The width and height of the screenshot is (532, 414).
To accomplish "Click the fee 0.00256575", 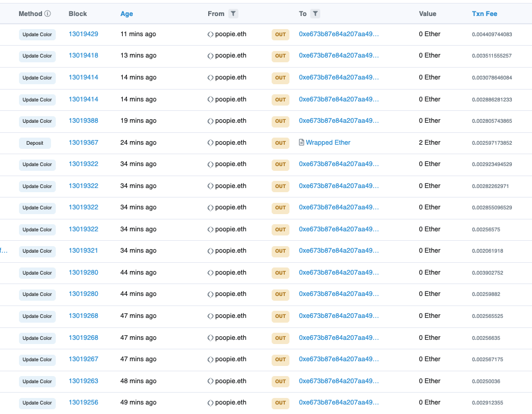I will pyautogui.click(x=486, y=230).
